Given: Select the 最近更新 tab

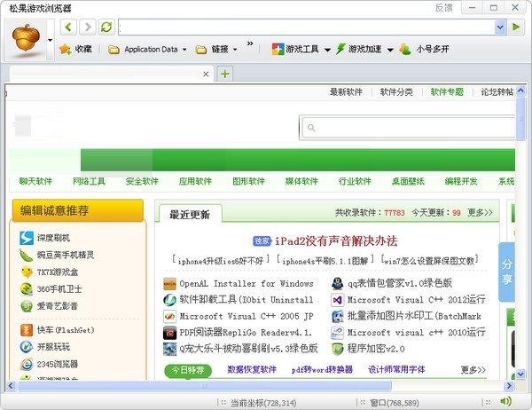Looking at the screenshot, I should (190, 215).
